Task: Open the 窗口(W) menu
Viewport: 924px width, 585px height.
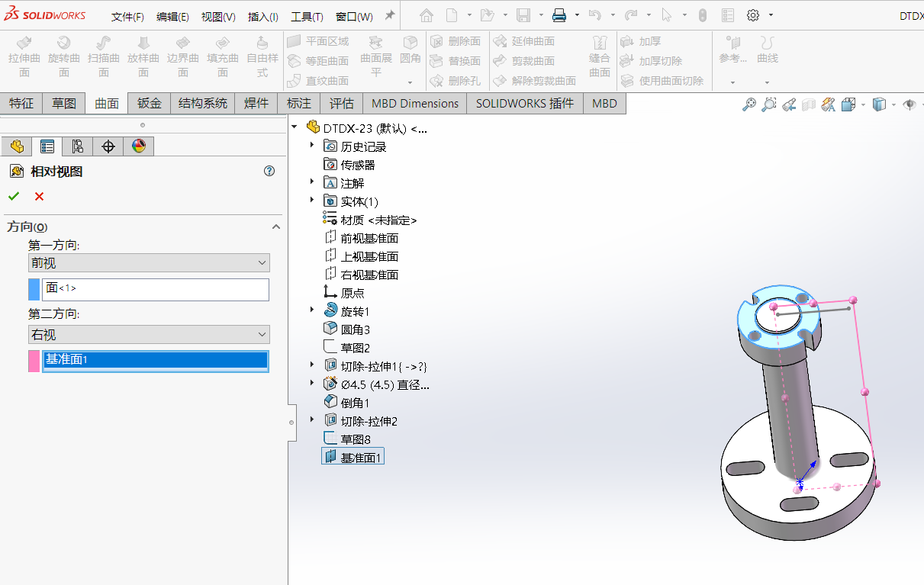Action: point(354,17)
